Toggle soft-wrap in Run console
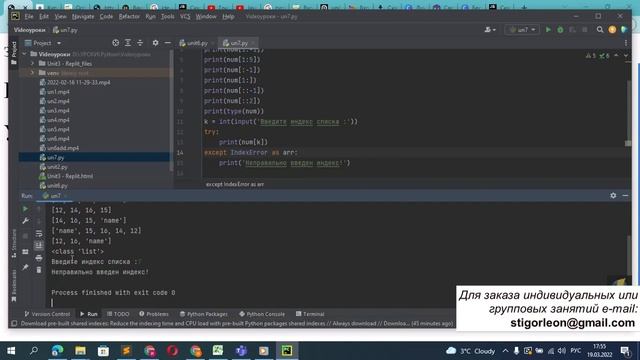Image resolution: width=640 pixels, height=360 pixels. tap(39, 233)
